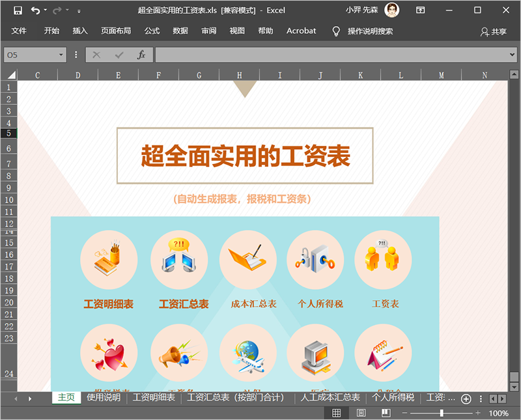Open the 页面布局 tab
Image resolution: width=521 pixels, height=420 pixels.
coord(116,31)
